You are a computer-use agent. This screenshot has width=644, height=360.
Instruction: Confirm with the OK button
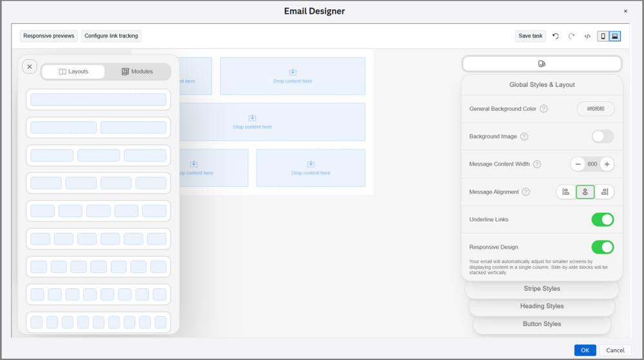coord(585,350)
